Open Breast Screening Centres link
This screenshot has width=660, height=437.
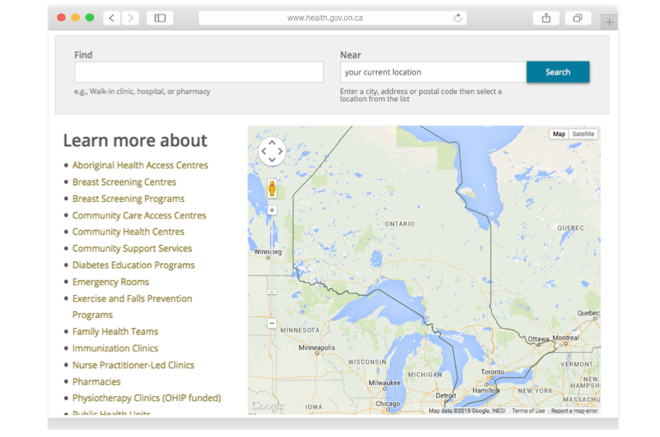[x=124, y=182]
